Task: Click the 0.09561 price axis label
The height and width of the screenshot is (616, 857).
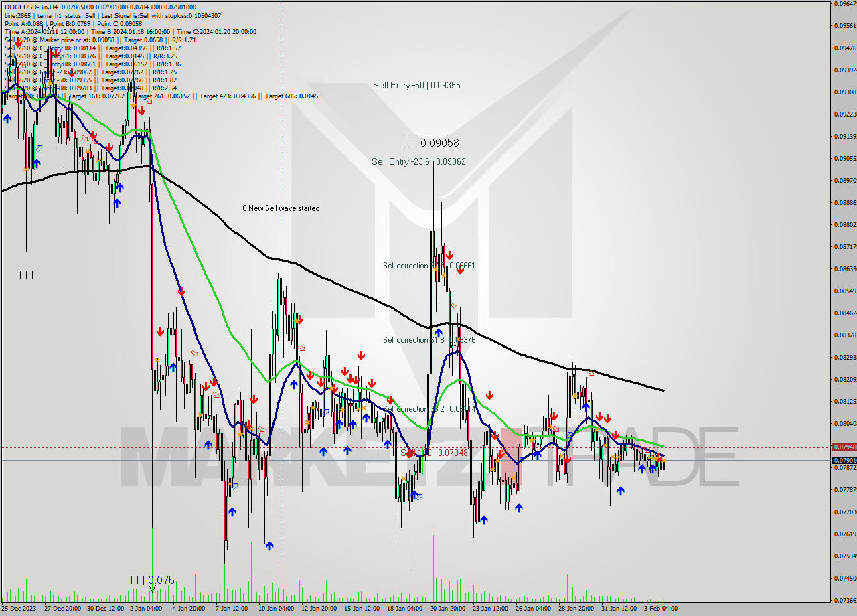Action: pyautogui.click(x=844, y=25)
